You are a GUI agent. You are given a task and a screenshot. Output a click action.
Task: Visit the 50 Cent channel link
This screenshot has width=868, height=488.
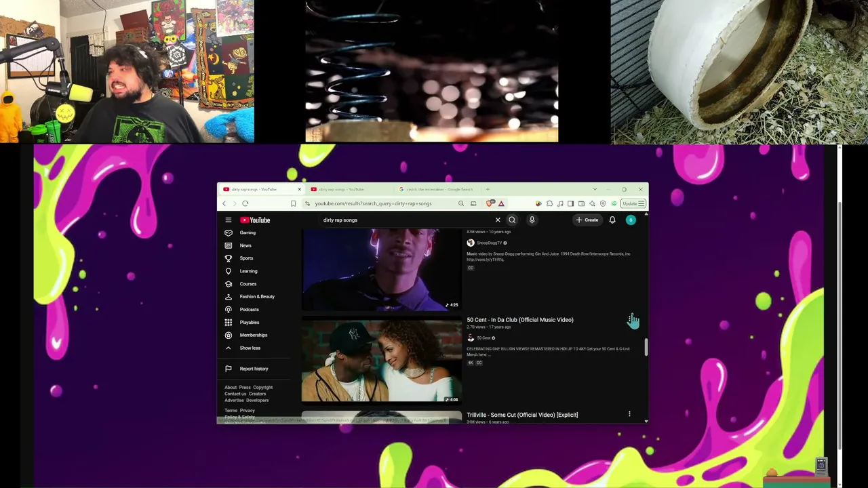pyautogui.click(x=484, y=338)
